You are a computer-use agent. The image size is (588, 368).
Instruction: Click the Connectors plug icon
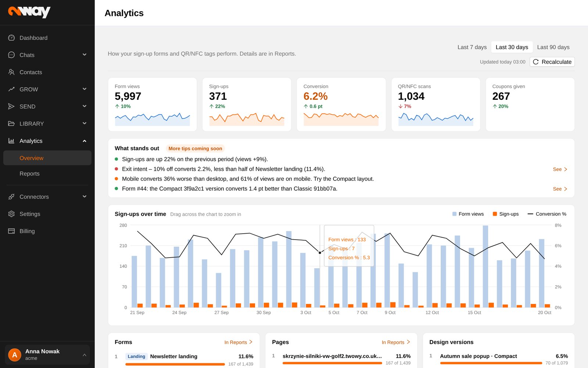11,197
